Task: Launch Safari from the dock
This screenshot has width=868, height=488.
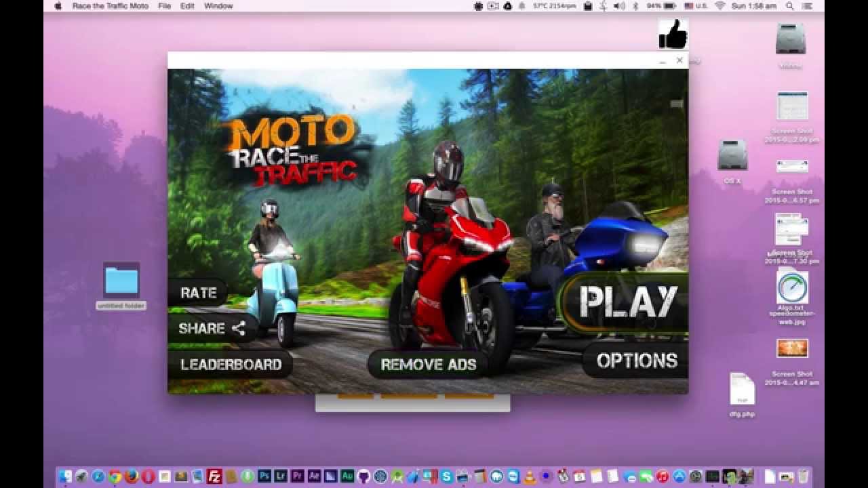Action: 98,476
